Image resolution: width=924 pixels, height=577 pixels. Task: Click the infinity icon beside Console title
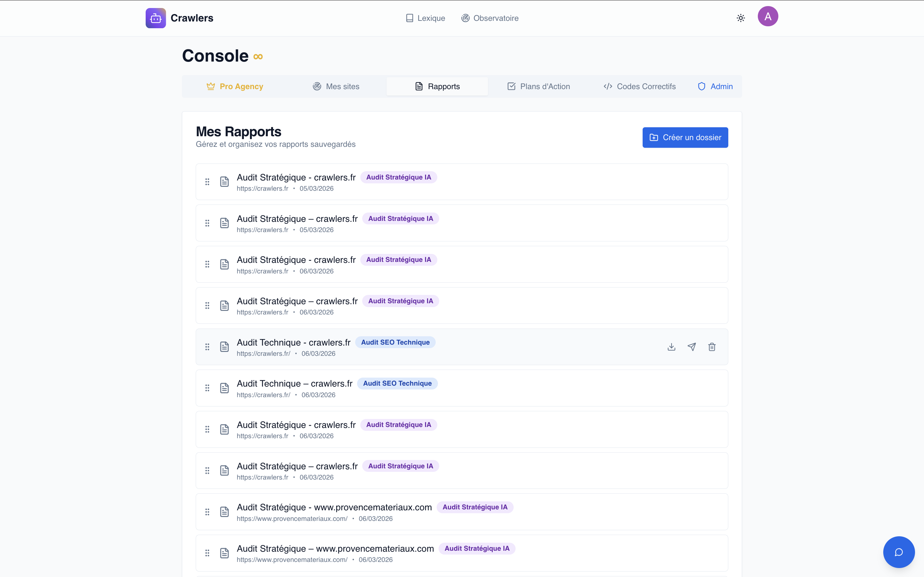tap(258, 56)
